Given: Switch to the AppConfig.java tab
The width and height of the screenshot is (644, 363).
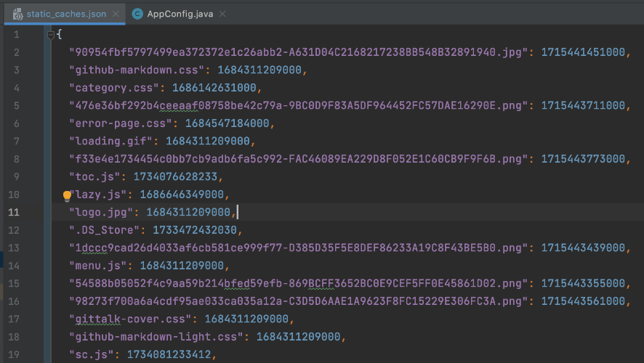Looking at the screenshot, I should tap(180, 14).
